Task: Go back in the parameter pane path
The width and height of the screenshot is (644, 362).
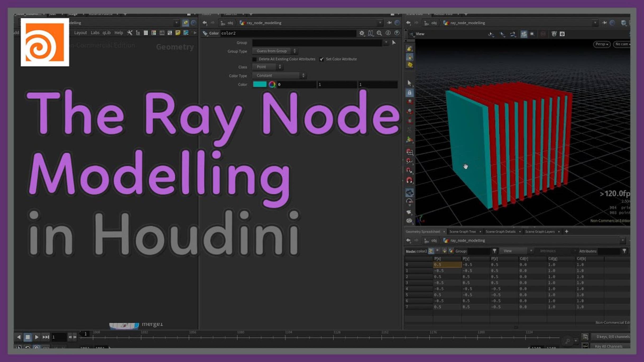Action: pos(205,23)
